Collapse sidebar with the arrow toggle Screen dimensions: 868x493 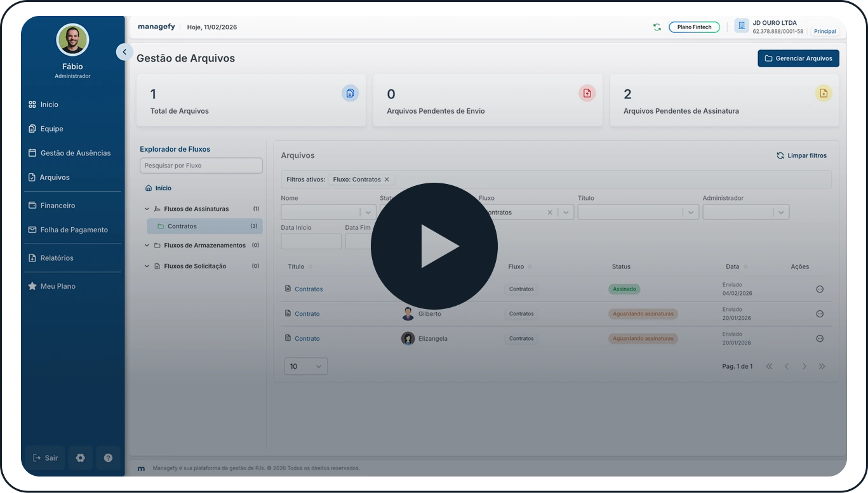point(124,52)
